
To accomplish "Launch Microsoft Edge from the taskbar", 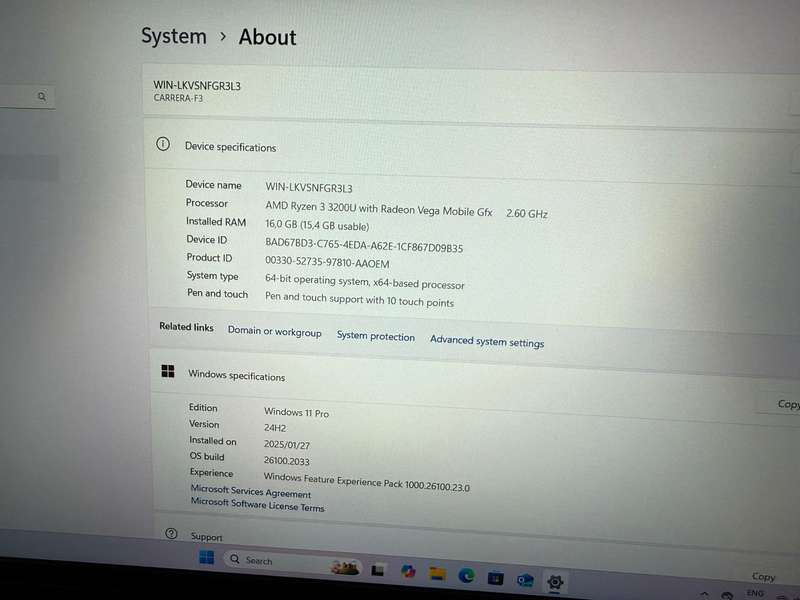I will (x=466, y=576).
